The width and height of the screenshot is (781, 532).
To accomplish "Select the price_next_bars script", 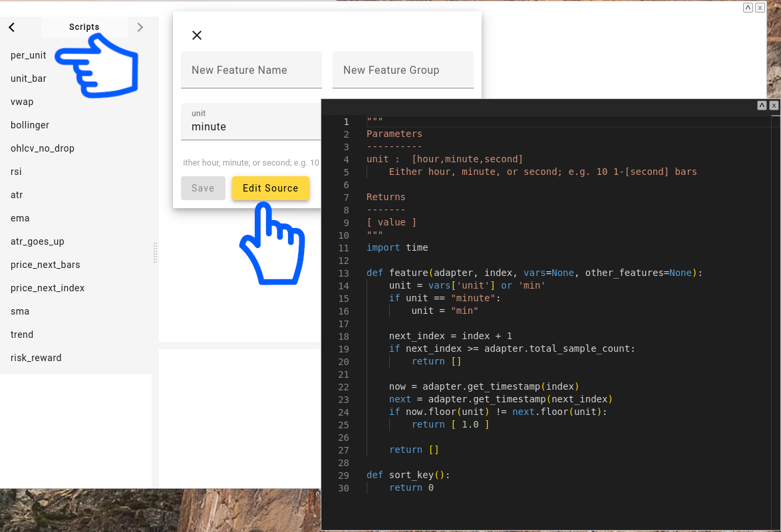I will (x=45, y=265).
